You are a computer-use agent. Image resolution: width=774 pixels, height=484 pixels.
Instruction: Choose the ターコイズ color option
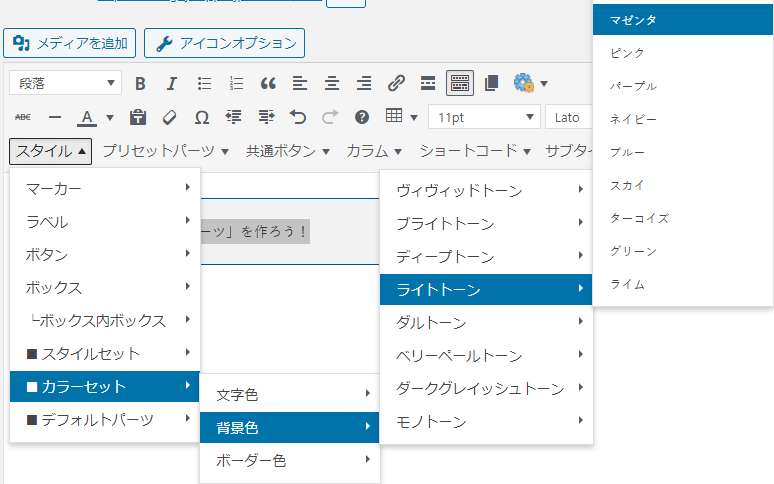(x=683, y=218)
